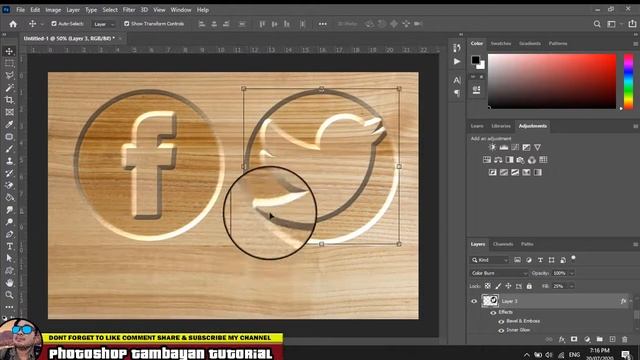Open the Fill slider dropdown arrow
640x360 pixels.
(571, 286)
